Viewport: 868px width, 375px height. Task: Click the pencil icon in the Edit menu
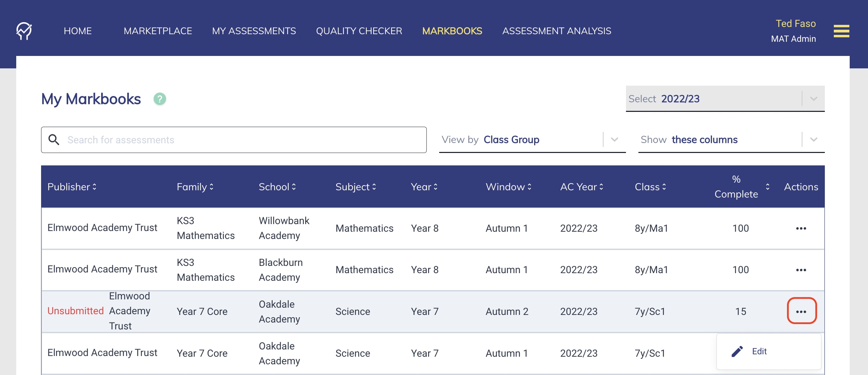737,351
